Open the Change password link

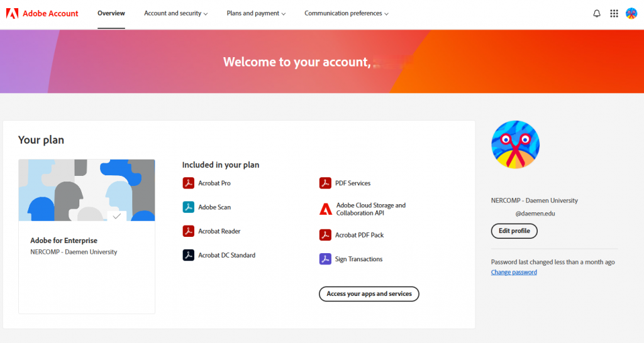pos(514,272)
